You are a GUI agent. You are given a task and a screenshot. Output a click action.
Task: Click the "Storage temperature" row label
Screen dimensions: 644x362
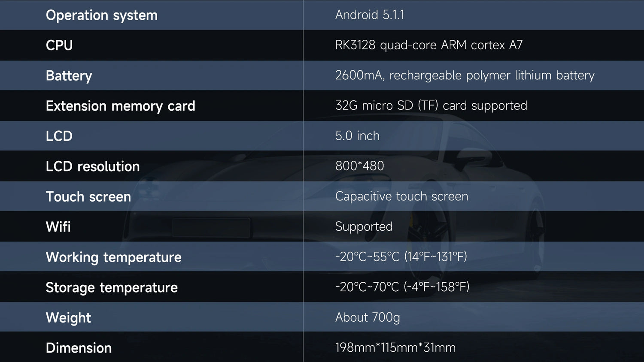(112, 287)
